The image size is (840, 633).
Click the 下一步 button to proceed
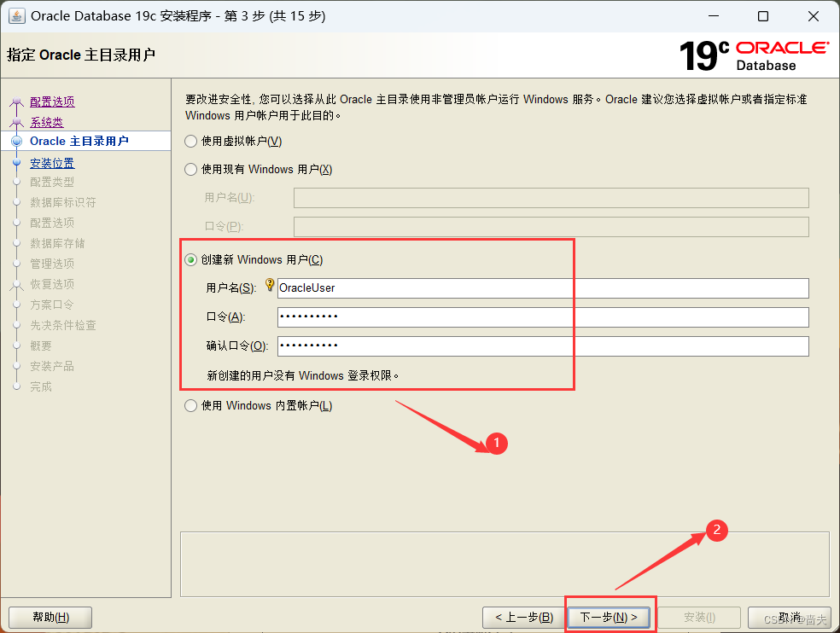click(610, 617)
